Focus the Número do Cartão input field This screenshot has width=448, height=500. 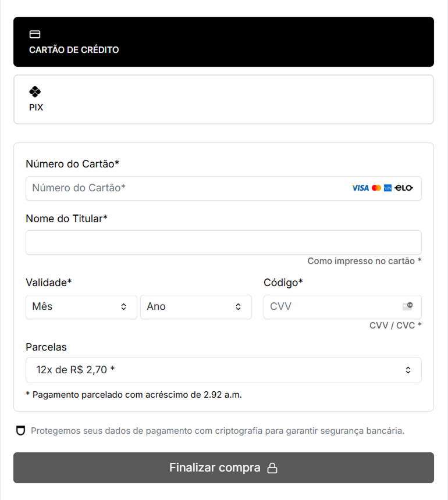click(x=223, y=188)
